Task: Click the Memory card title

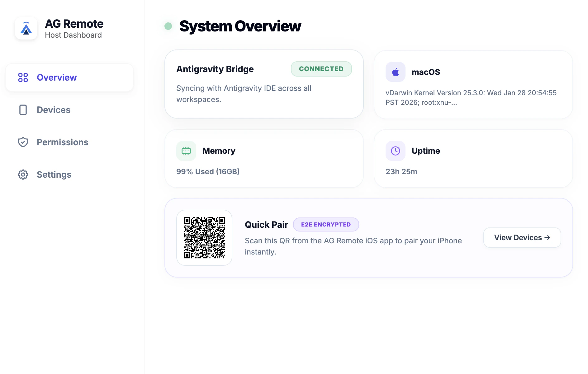Action: (219, 151)
